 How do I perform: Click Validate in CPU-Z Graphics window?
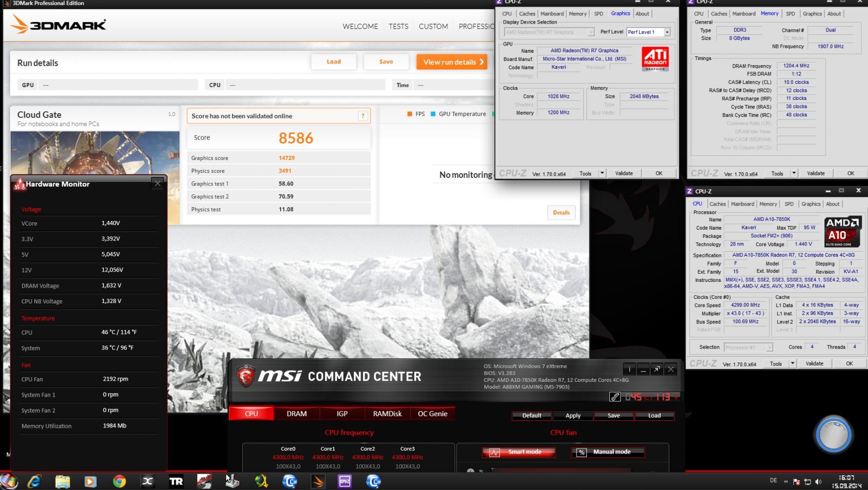624,173
